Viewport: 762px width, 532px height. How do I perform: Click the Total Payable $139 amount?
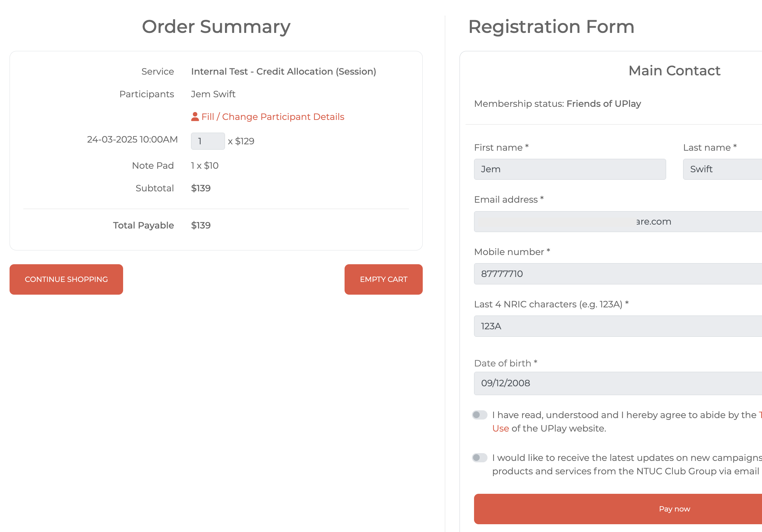(201, 225)
